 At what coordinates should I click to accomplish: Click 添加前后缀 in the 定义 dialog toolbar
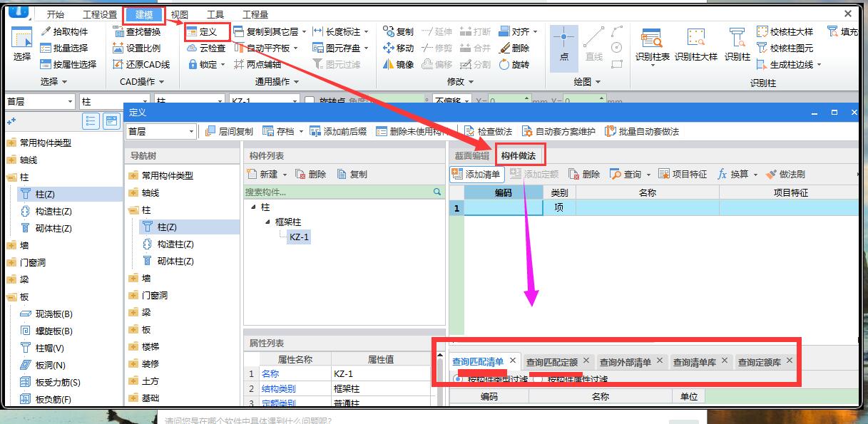339,132
